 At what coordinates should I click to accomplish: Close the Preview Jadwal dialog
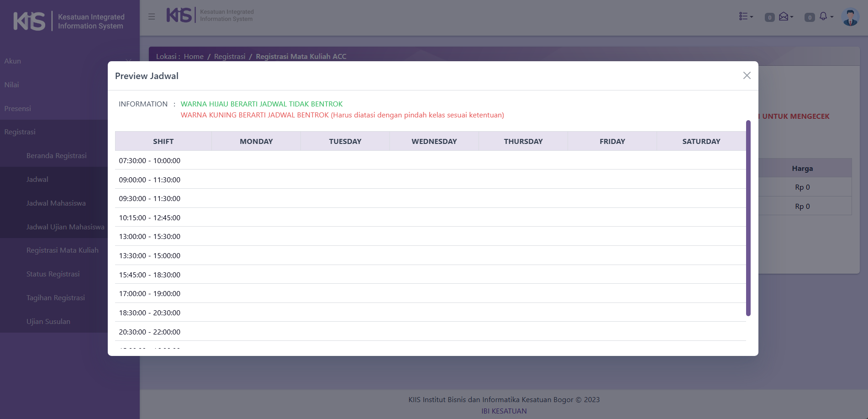(747, 75)
